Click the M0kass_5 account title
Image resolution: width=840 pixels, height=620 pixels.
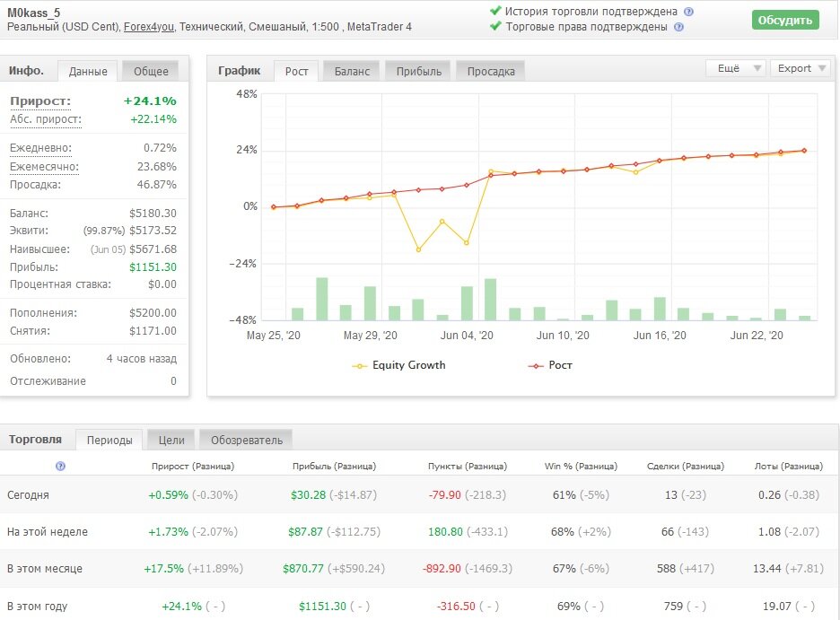tap(34, 13)
